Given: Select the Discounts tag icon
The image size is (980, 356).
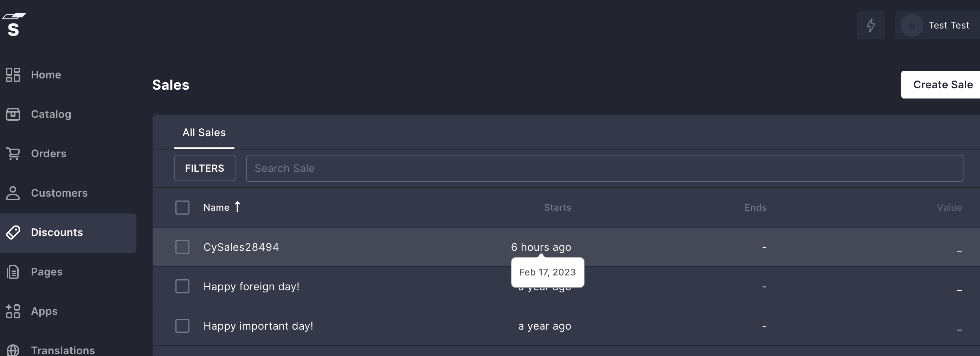Looking at the screenshot, I should click(x=13, y=232).
